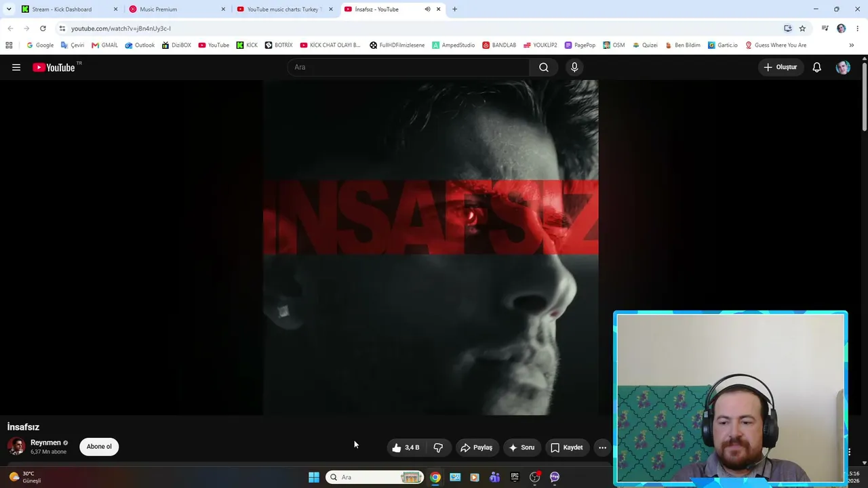Open the Chrome apps grid shortcut
The height and width of the screenshot is (488, 868).
[9, 45]
